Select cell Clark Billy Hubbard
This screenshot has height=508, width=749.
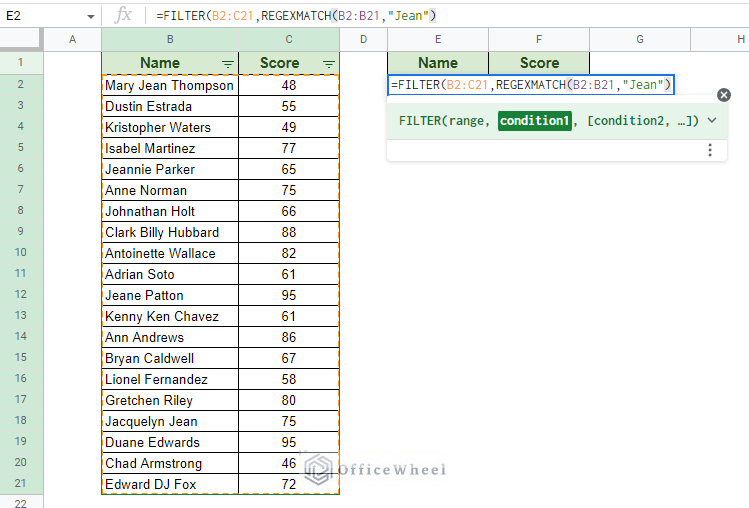click(x=170, y=232)
